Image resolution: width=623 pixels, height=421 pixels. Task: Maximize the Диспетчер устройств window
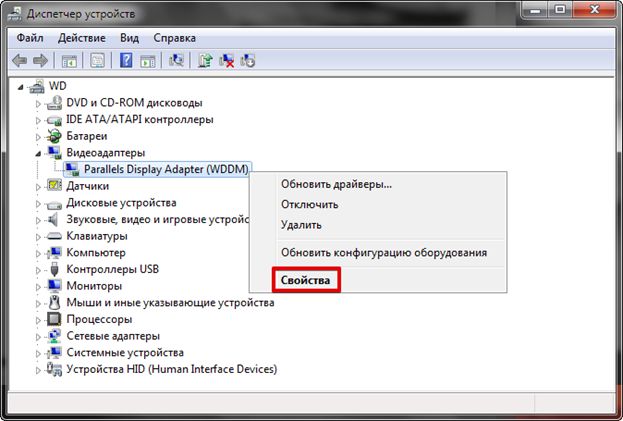coord(560,10)
